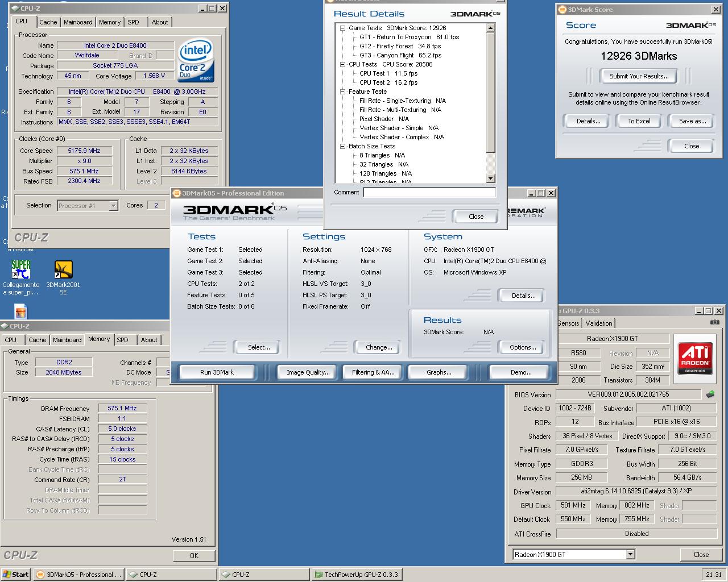Select the Sensors tab in GPU-Z
Screen dimensions: 728x582
click(568, 323)
